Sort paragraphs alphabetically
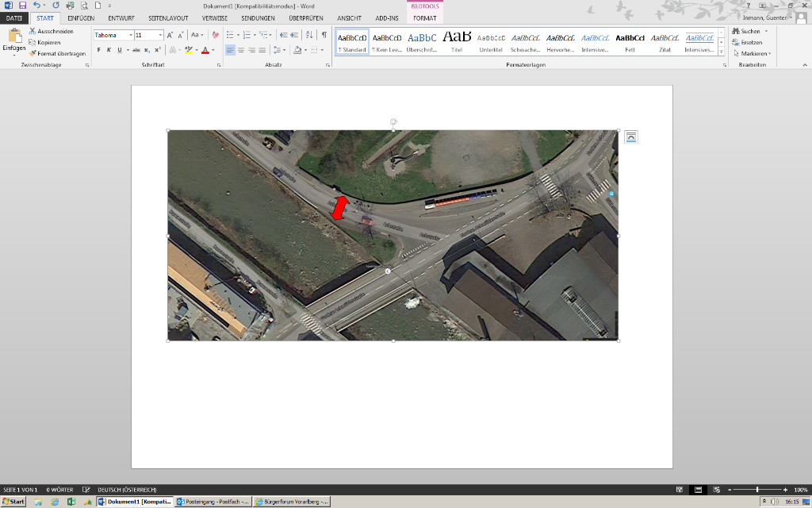 309,35
